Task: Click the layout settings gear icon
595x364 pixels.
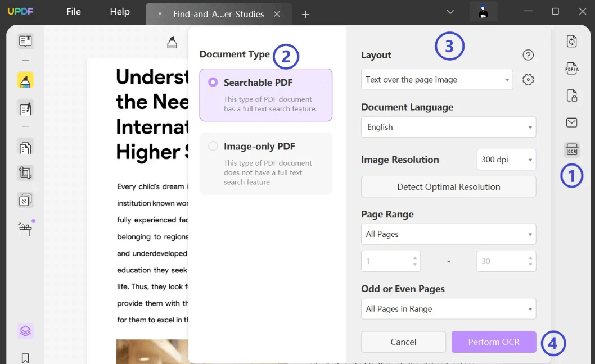Action: pyautogui.click(x=528, y=80)
